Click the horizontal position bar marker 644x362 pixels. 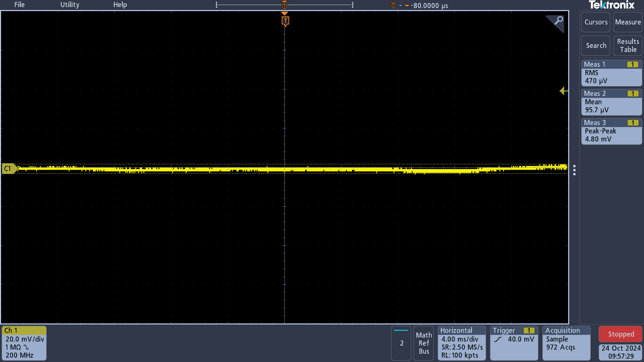click(x=284, y=5)
